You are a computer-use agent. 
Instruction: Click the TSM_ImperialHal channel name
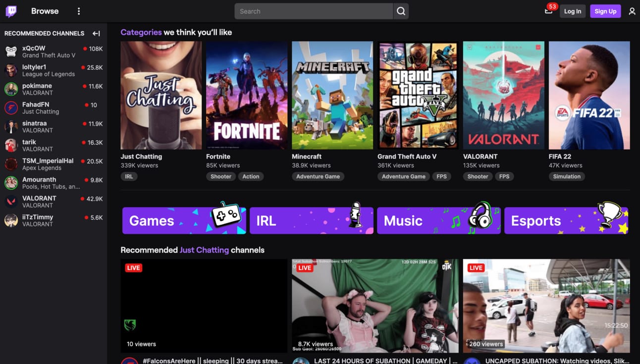(48, 161)
